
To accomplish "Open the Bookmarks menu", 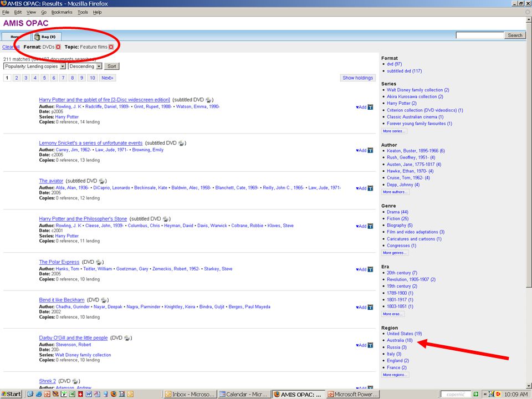I will 62,12.
